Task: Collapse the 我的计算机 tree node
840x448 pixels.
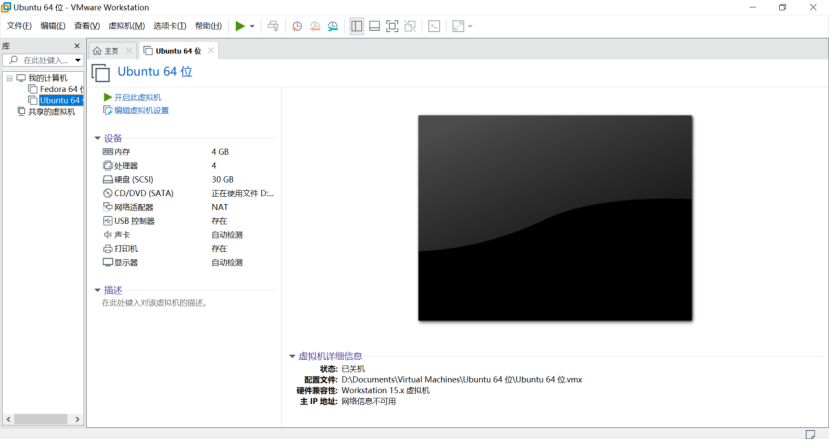Action: pos(10,78)
